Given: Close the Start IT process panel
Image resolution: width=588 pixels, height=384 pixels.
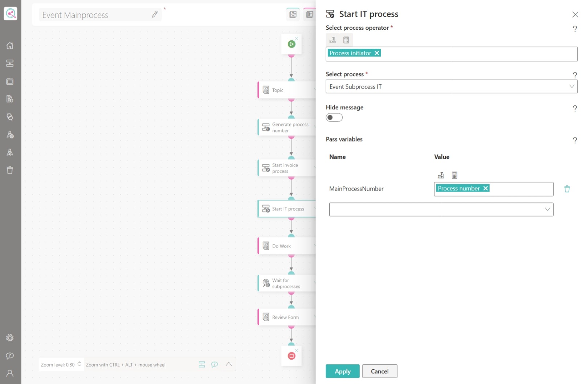Looking at the screenshot, I should tap(575, 15).
